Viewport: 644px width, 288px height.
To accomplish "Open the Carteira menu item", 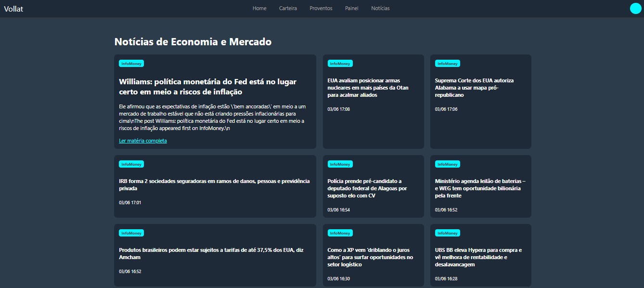I will point(288,8).
